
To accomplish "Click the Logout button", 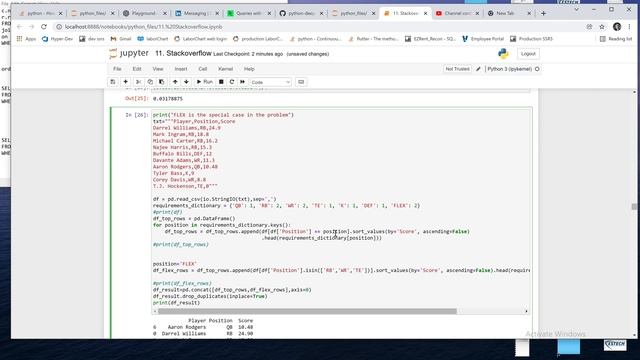I will tap(528, 54).
